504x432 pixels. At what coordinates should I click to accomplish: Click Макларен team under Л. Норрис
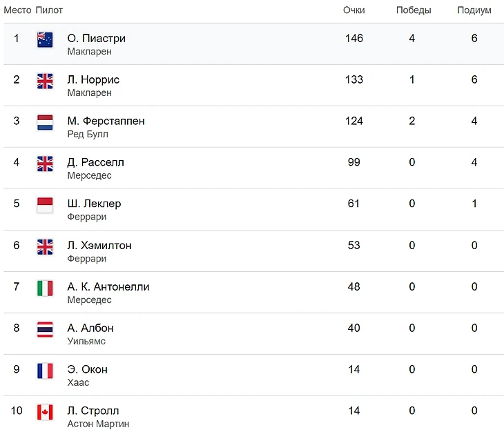(89, 93)
